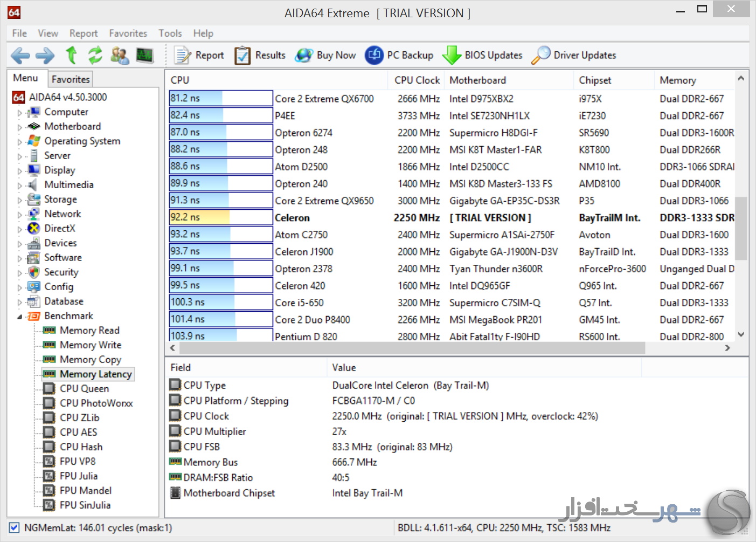Click the CPU Clock column header

point(417,80)
